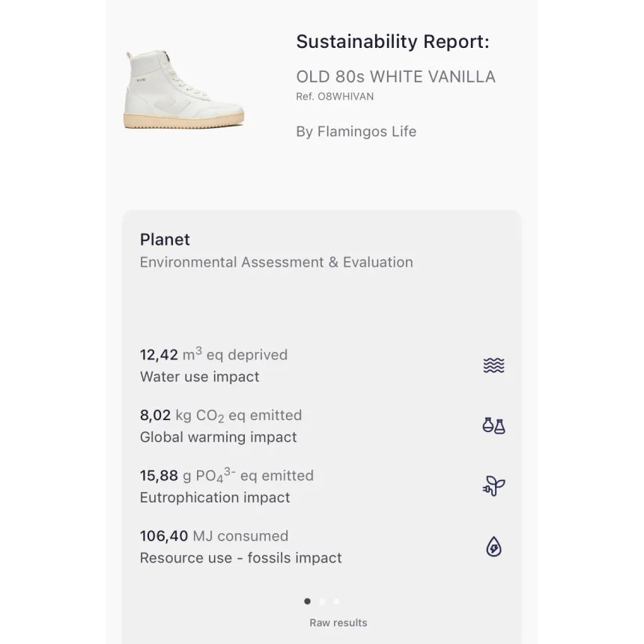Select the first carousel page dot
Viewport: 644px width, 644px height.
(x=307, y=601)
